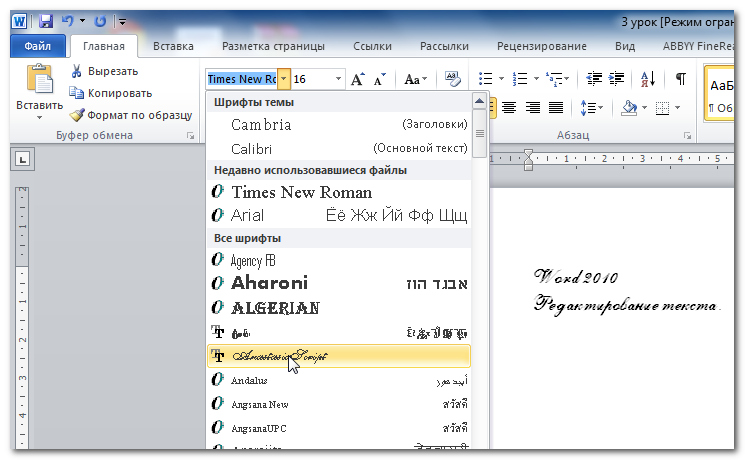Click the tab stop selector box
The height and width of the screenshot is (460, 745).
pos(22,159)
